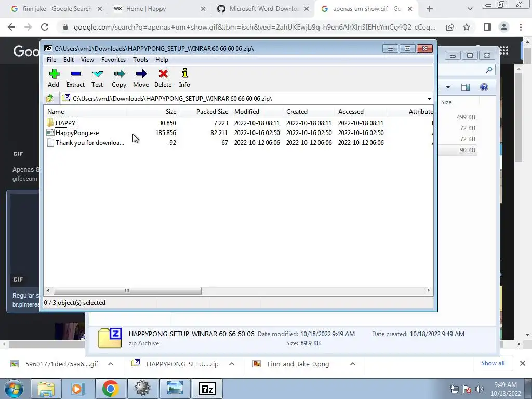Click the 90 KB file row in Explorer
Image resolution: width=532 pixels, height=399 pixels.
[x=458, y=150]
